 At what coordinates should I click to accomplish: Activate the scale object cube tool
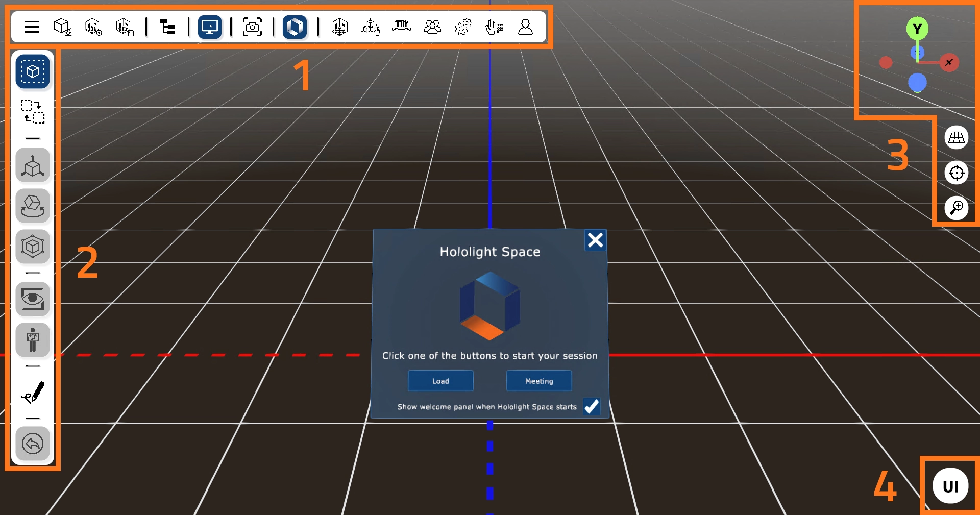point(33,247)
